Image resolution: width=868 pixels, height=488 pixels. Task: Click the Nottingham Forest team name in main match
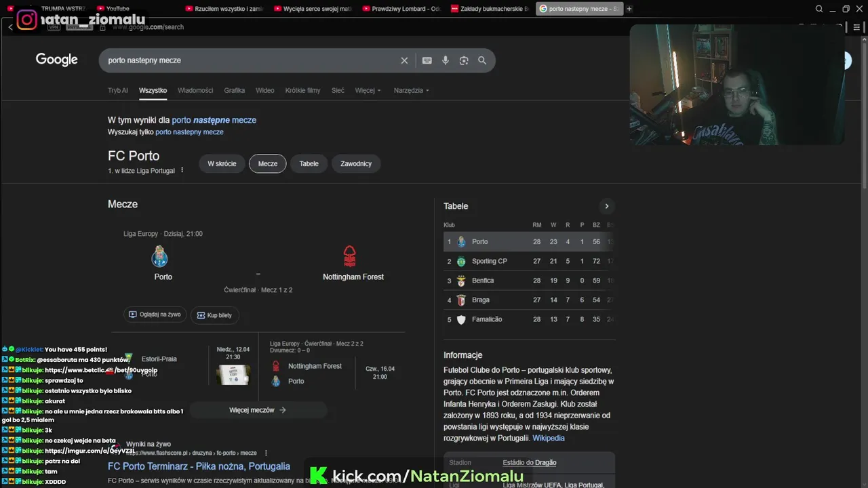point(353,277)
